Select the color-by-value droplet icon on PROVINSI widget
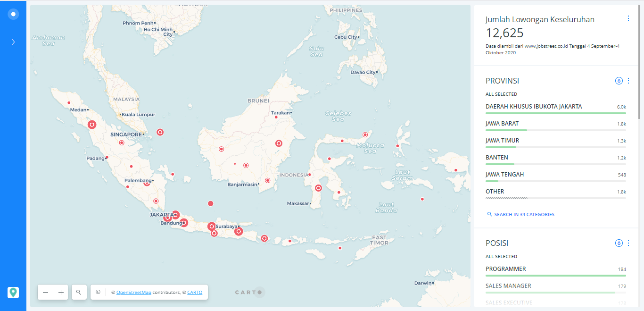644x311 pixels. [x=619, y=80]
